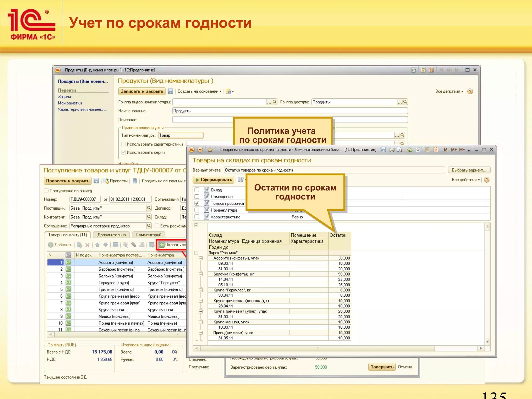Toggle the Только просрочка checkbox
The image size is (532, 399).
[197, 203]
